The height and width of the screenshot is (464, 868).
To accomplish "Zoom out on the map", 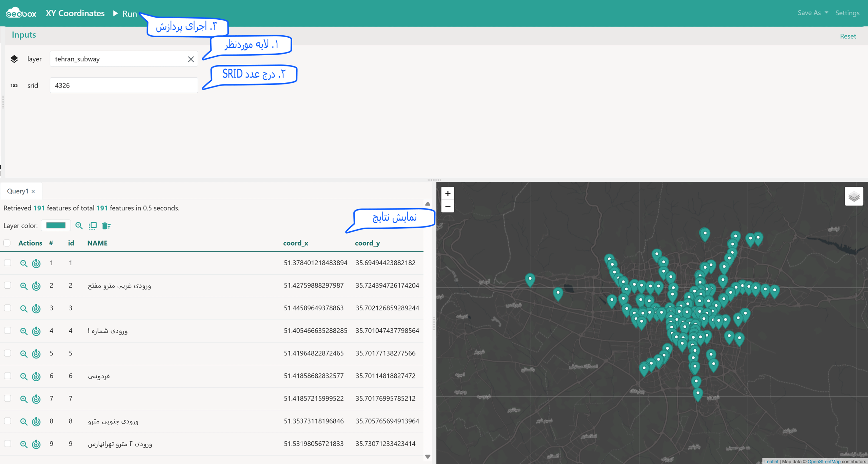I will coord(448,206).
